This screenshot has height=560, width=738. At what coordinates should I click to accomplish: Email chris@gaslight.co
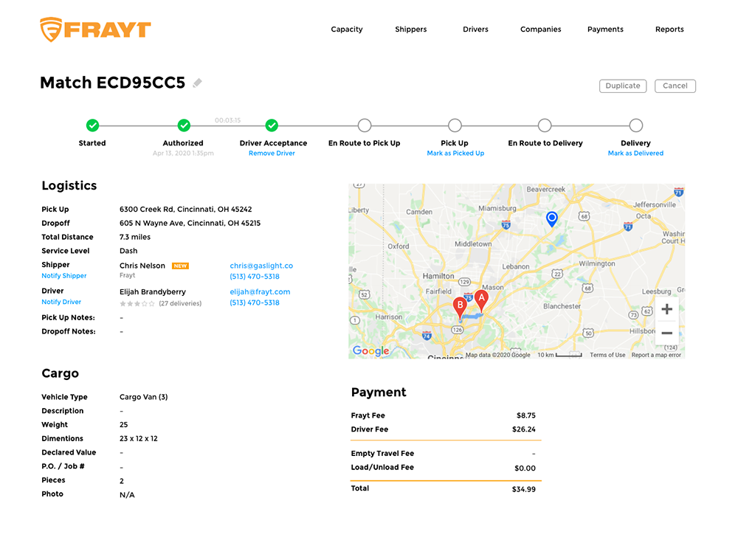[x=261, y=266]
